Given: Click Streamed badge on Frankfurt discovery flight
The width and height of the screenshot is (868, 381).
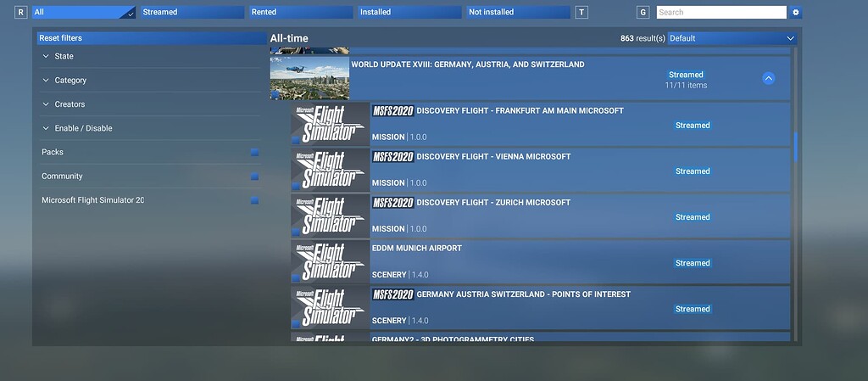Looking at the screenshot, I should (693, 126).
